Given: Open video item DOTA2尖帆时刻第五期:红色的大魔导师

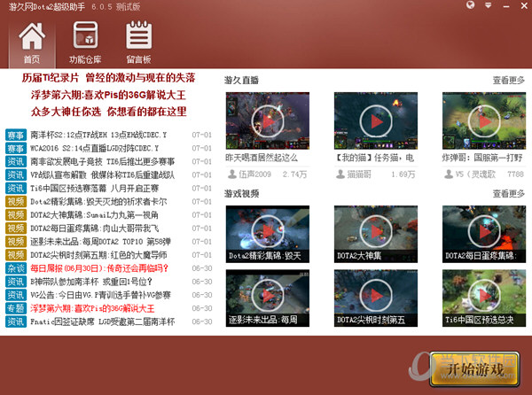Looking at the screenshot, I should 98,255.
